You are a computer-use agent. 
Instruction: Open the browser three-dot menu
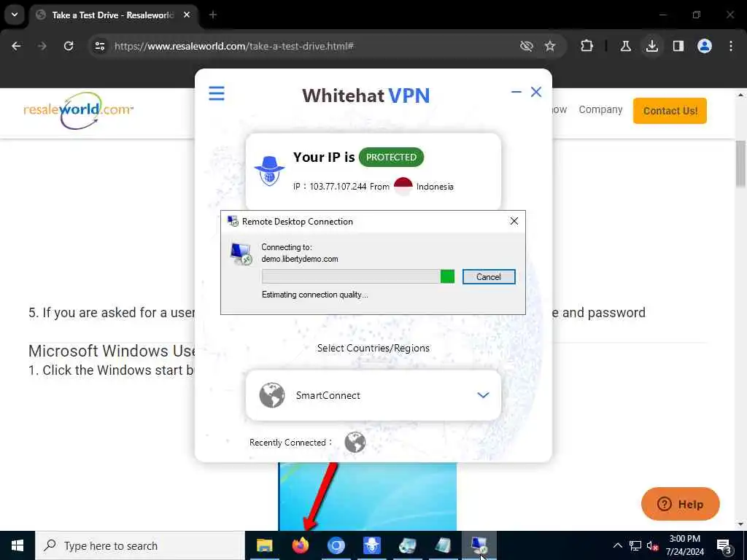(731, 46)
